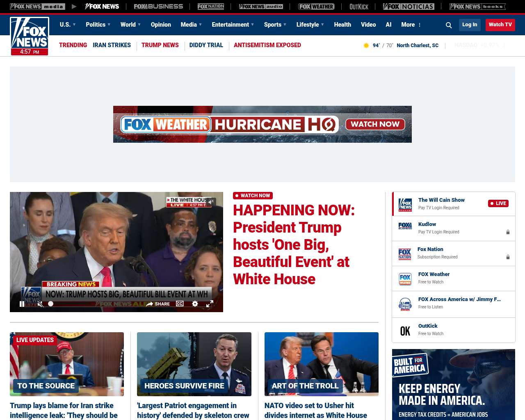Click the red Watch Now badge above headline
The height and width of the screenshot is (420, 525).
[253, 196]
